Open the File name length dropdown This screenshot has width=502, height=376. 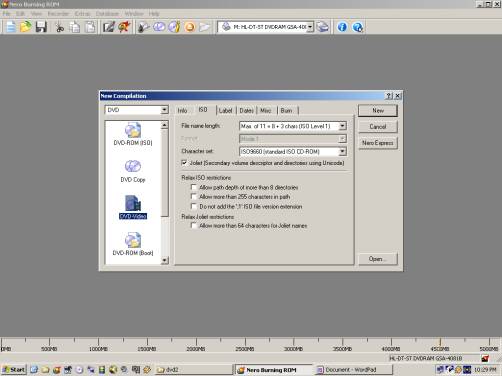point(342,126)
